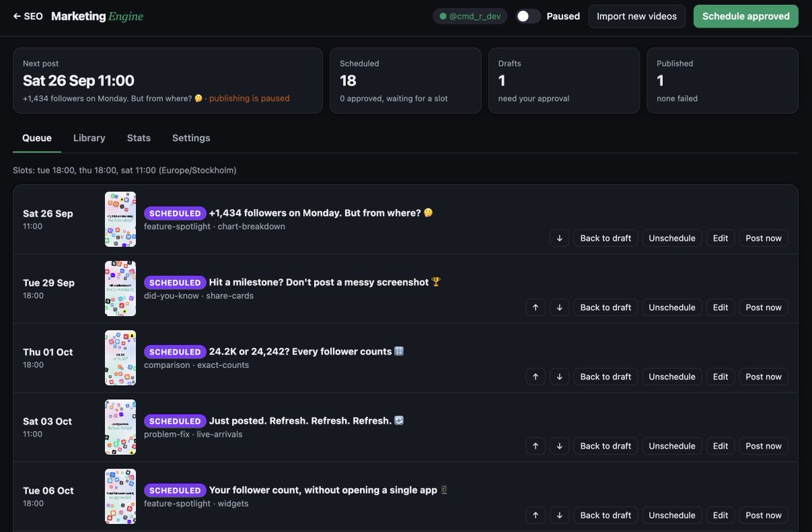Image resolution: width=812 pixels, height=532 pixels.
Task: Open thumbnail of the 'Hit a milestone?' post
Action: click(120, 288)
